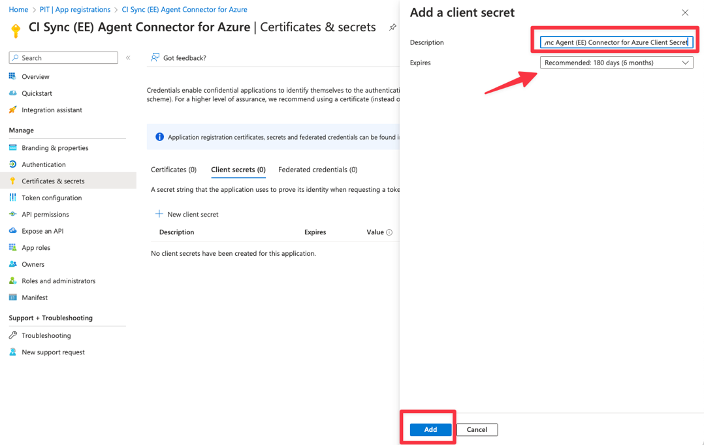The height and width of the screenshot is (446, 704).
Task: Click the Certificates & secrets key icon
Action: click(x=13, y=181)
